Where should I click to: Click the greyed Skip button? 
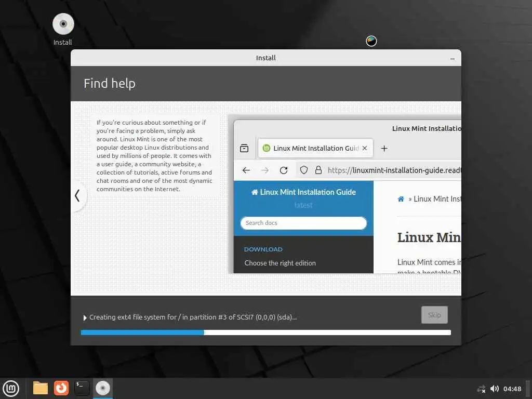(x=434, y=315)
